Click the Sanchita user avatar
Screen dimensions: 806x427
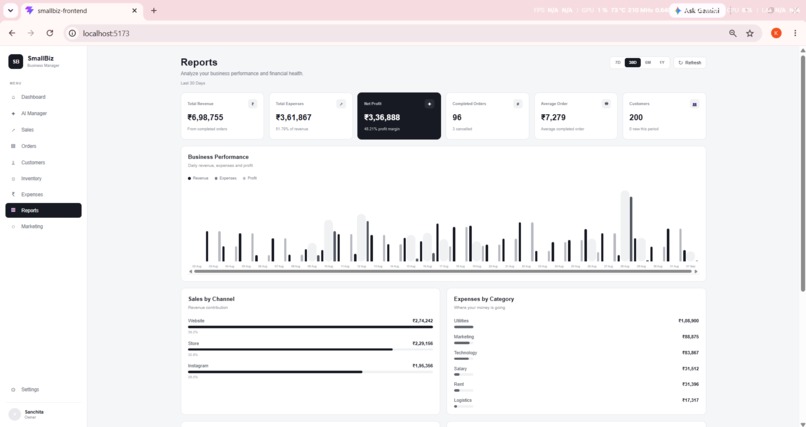pyautogui.click(x=15, y=414)
